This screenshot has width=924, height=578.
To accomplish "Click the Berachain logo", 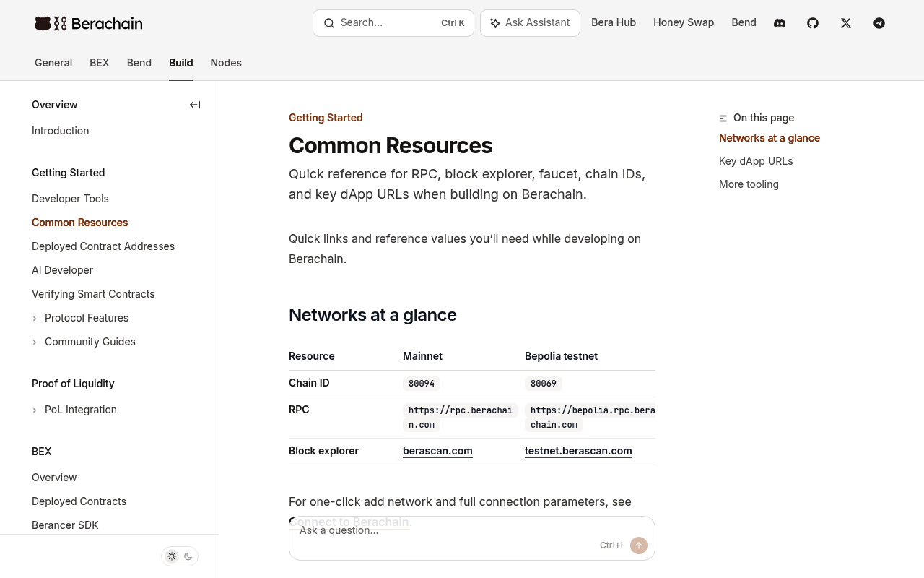I will [88, 23].
